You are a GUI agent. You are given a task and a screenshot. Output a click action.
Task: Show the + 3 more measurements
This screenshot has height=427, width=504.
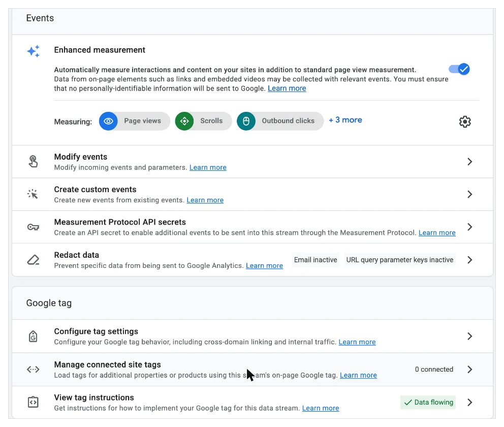[x=345, y=120]
